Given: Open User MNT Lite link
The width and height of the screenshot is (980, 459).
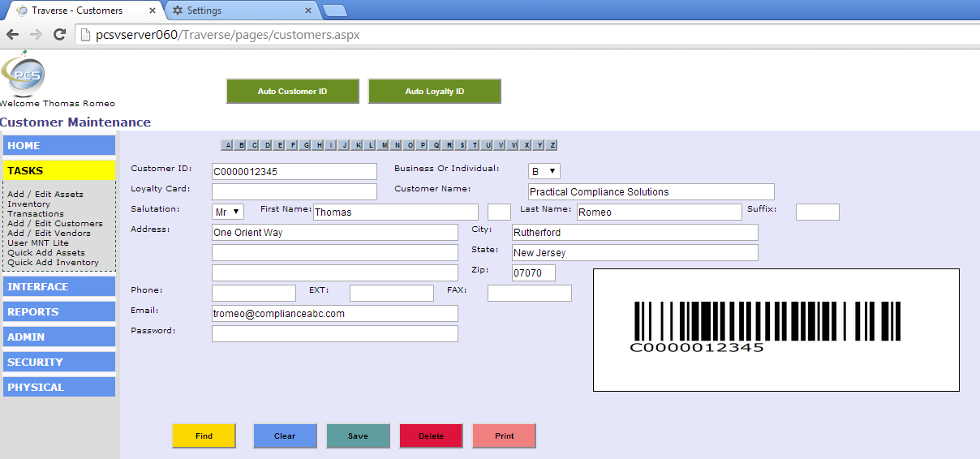Looking at the screenshot, I should click(x=38, y=243).
